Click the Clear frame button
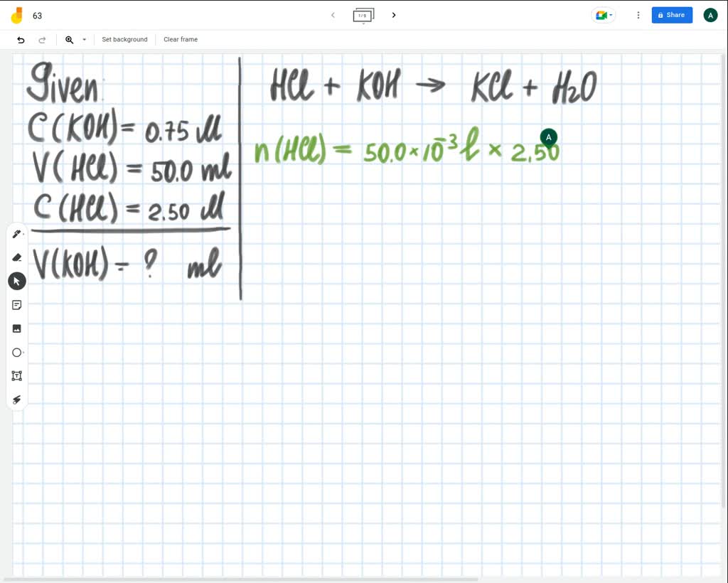Image resolution: width=728 pixels, height=583 pixels. tap(180, 40)
